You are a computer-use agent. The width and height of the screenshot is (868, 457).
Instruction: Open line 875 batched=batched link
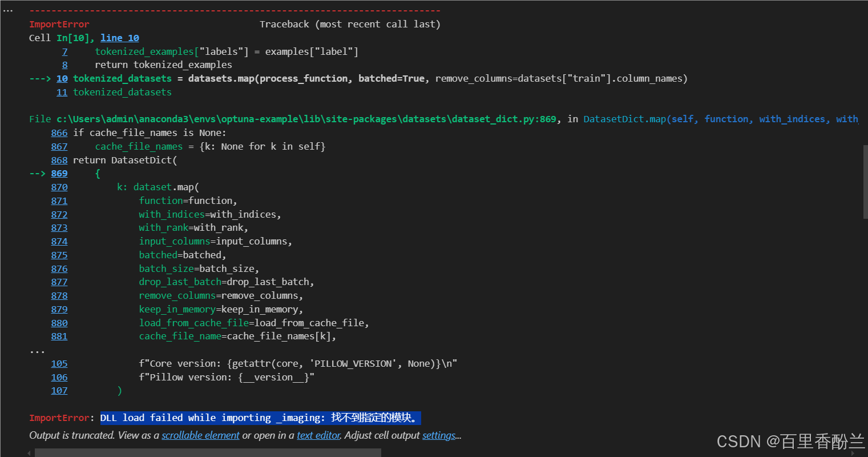coord(59,255)
